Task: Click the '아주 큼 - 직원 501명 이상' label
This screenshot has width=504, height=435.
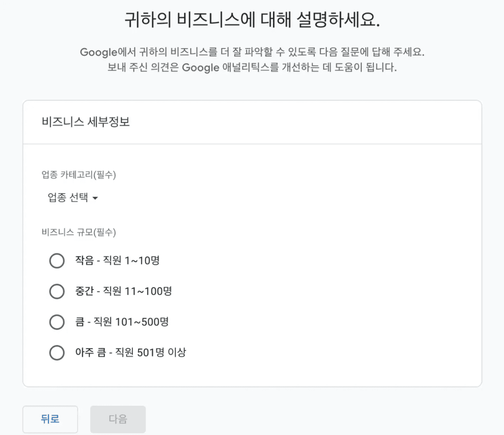Action: [130, 353]
